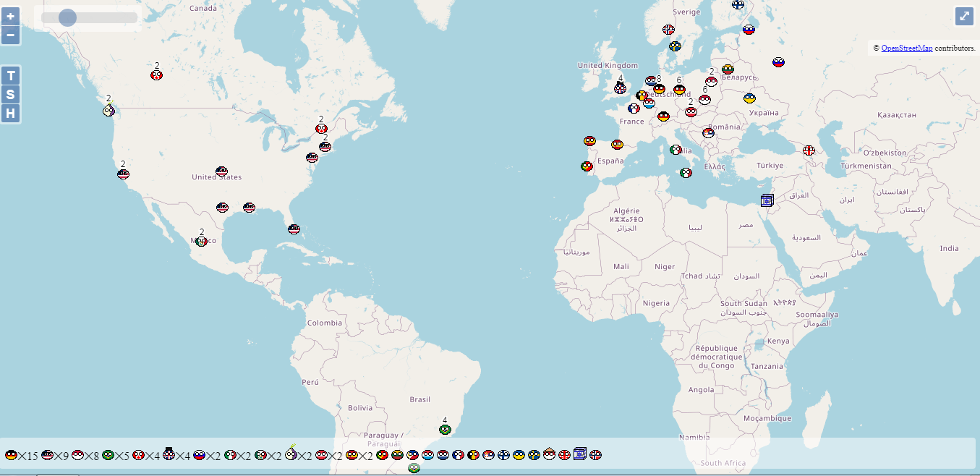
Task: Click Ukraine ball in the legend
Action: 519,455
